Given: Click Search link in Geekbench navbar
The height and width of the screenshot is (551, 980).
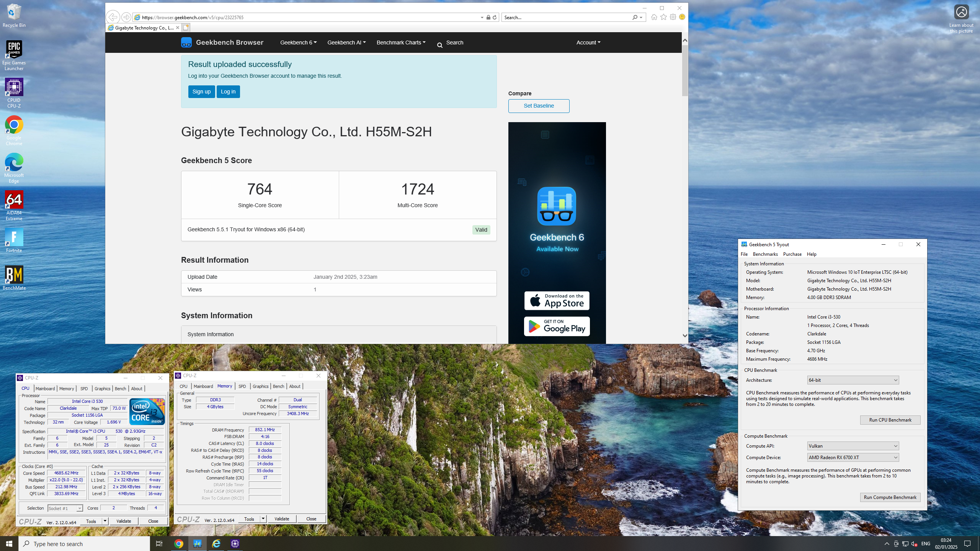Looking at the screenshot, I should 450,43.
